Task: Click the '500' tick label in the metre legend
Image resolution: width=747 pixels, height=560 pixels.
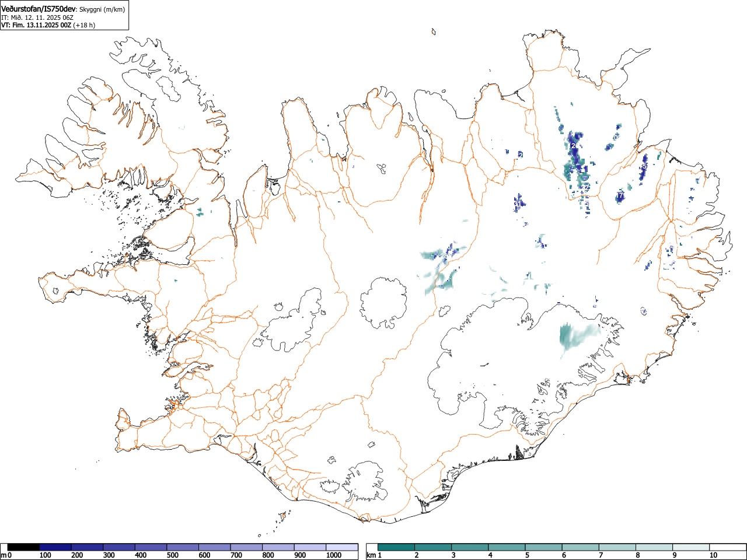Action: tap(172, 555)
